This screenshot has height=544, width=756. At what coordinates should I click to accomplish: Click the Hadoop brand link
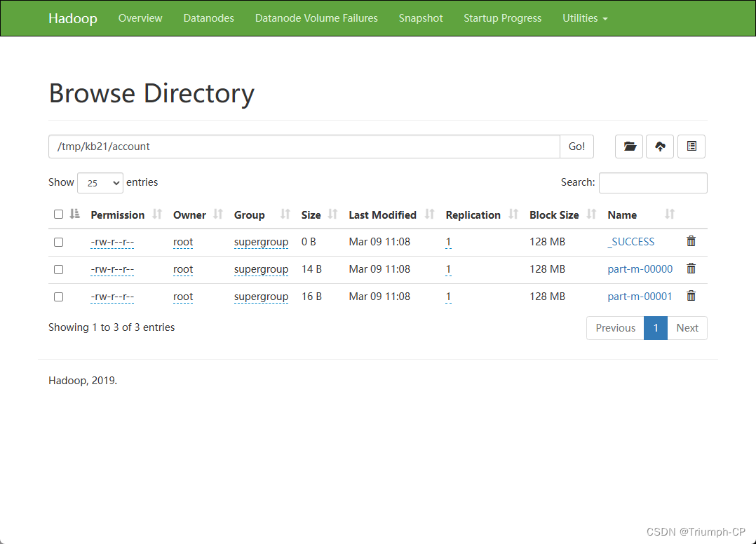(73, 18)
